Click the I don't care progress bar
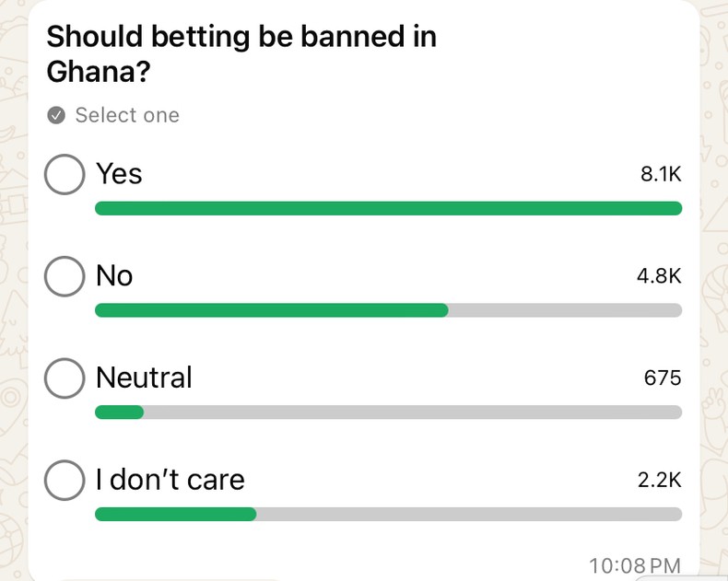Screen dimensions: 728x581 click(x=388, y=514)
